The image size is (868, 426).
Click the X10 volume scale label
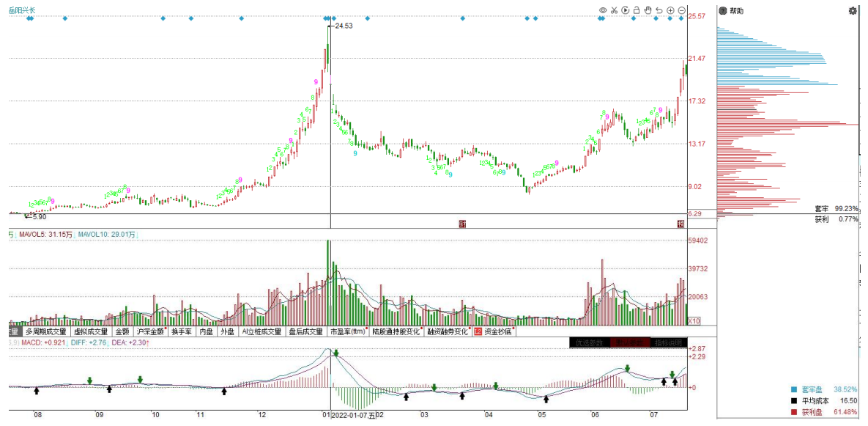(x=693, y=321)
